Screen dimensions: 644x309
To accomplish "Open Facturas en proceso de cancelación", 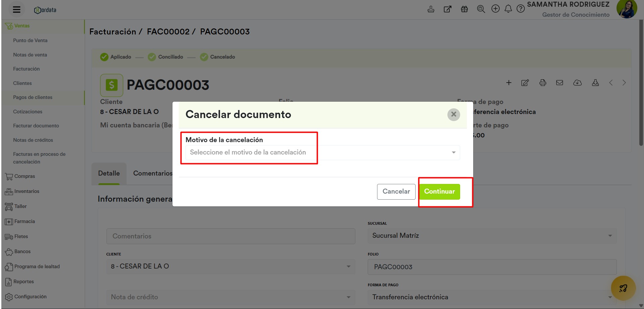I will click(x=39, y=158).
